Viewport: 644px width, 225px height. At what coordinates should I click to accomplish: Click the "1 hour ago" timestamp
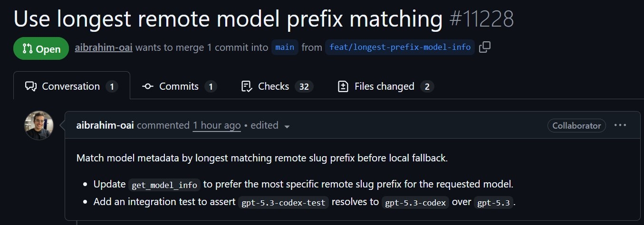click(x=217, y=125)
